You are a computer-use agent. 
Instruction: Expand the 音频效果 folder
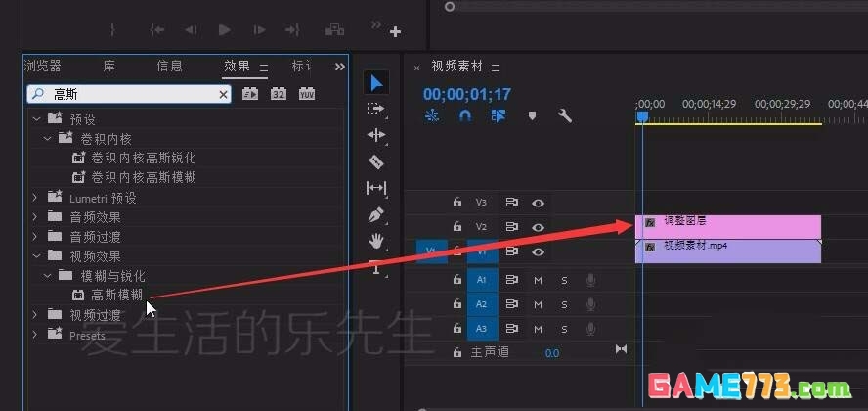[x=35, y=216]
